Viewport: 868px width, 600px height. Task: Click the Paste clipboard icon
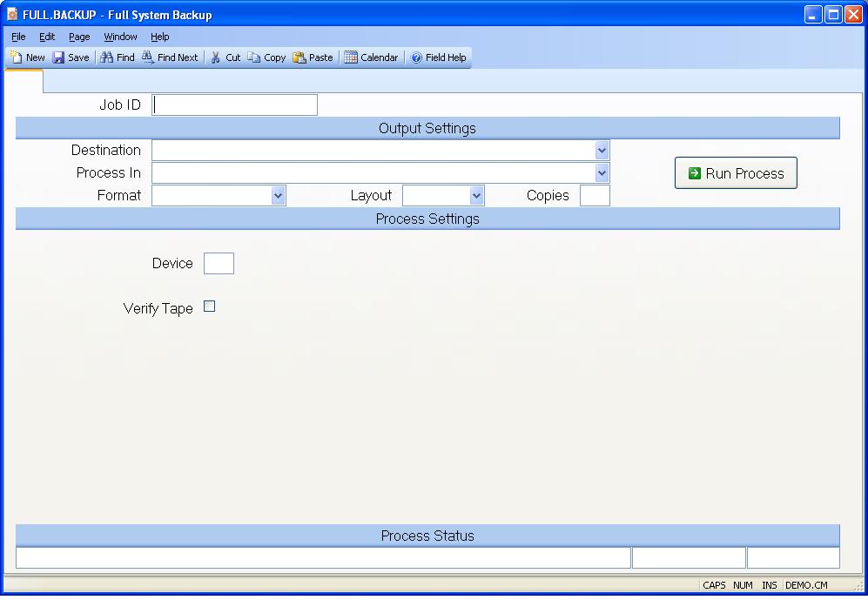(299, 57)
